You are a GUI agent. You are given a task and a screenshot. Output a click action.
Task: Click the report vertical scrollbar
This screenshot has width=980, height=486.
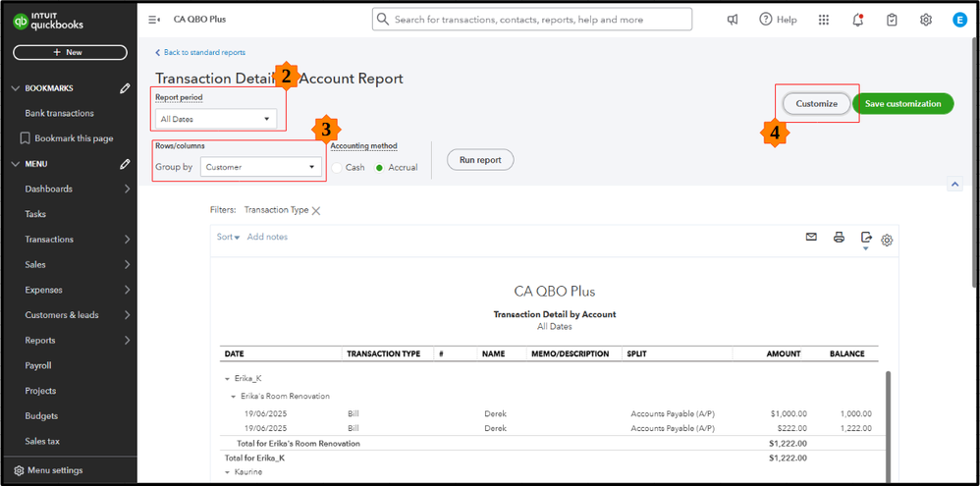pos(888,427)
